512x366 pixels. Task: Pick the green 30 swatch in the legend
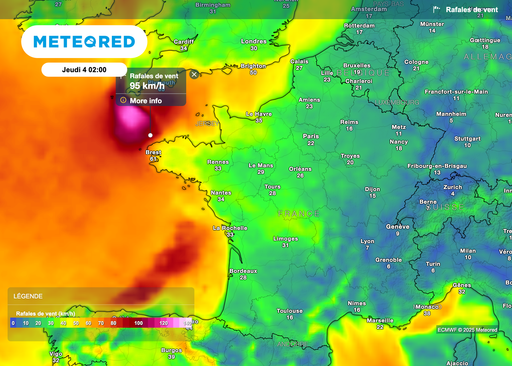coord(51,323)
